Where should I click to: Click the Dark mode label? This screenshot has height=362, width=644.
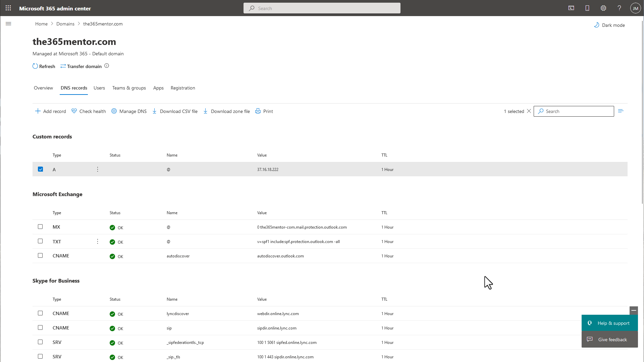[x=613, y=25]
